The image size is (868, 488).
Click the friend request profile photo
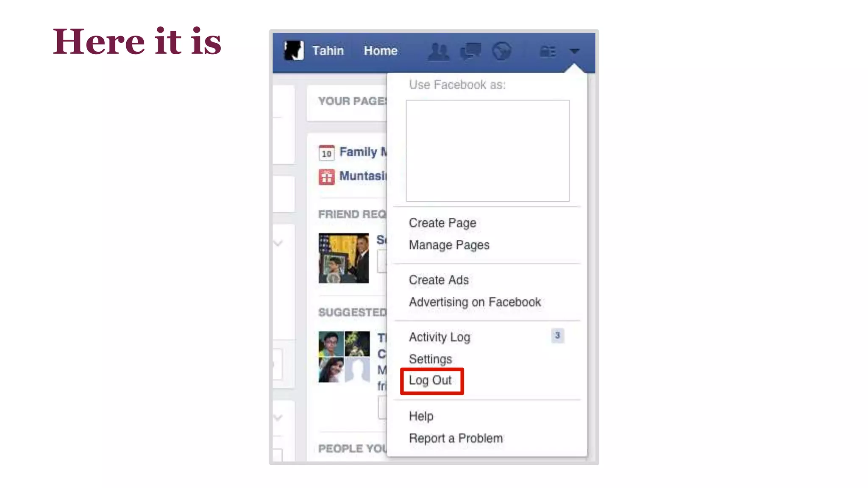pyautogui.click(x=343, y=258)
